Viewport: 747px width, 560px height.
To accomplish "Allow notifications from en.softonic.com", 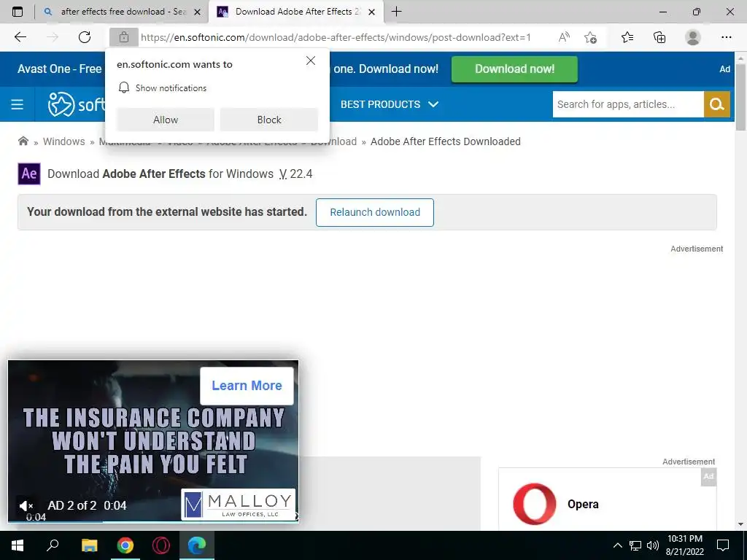I will 166,120.
